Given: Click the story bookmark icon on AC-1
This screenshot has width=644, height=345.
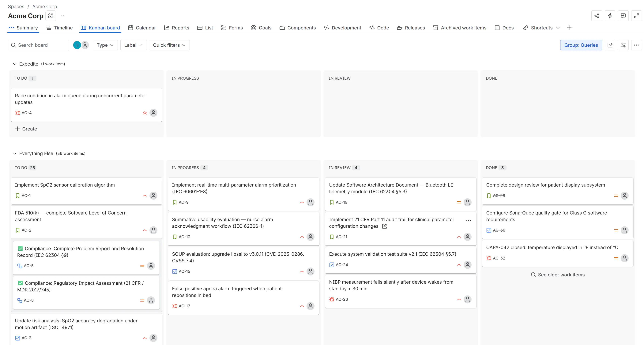Looking at the screenshot, I should tap(17, 195).
